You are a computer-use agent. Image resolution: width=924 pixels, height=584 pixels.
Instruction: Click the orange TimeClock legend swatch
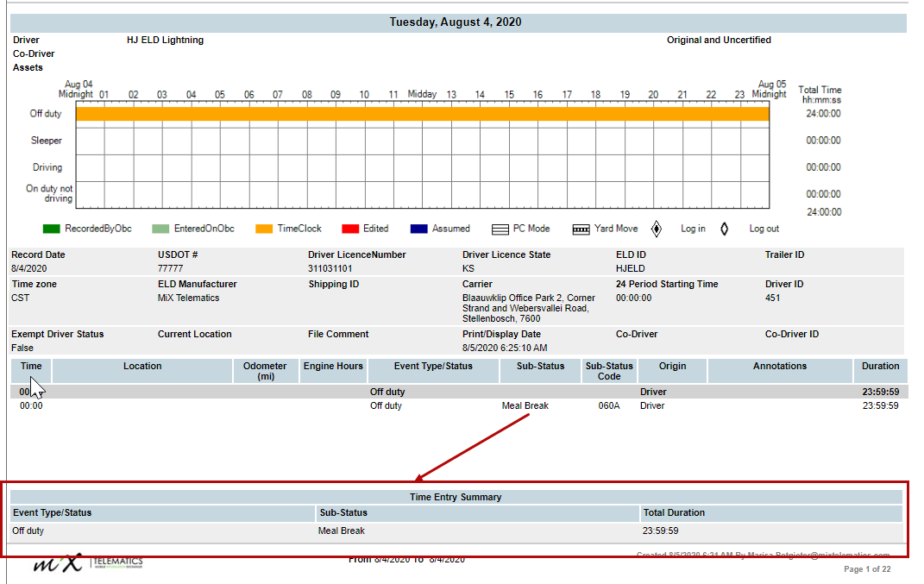coord(264,229)
